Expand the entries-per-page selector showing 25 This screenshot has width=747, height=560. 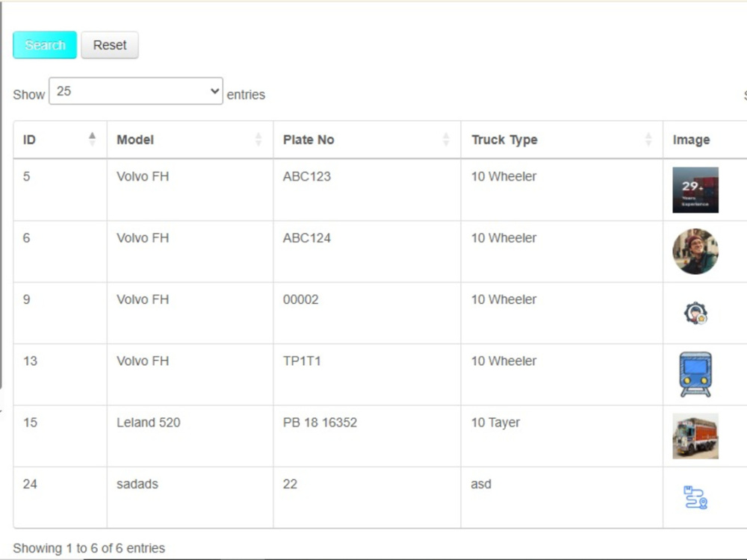tap(135, 90)
